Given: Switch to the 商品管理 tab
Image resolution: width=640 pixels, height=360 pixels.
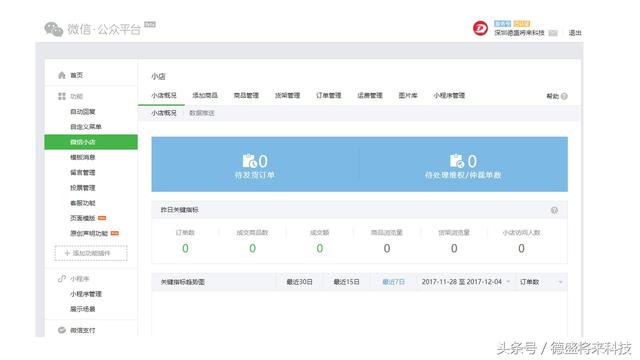Looking at the screenshot, I should 246,96.
